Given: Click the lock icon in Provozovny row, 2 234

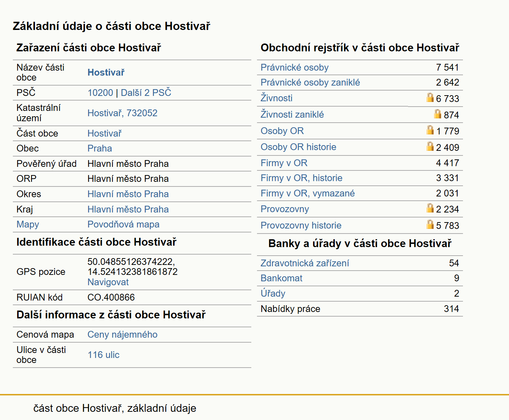Looking at the screenshot, I should tap(430, 208).
